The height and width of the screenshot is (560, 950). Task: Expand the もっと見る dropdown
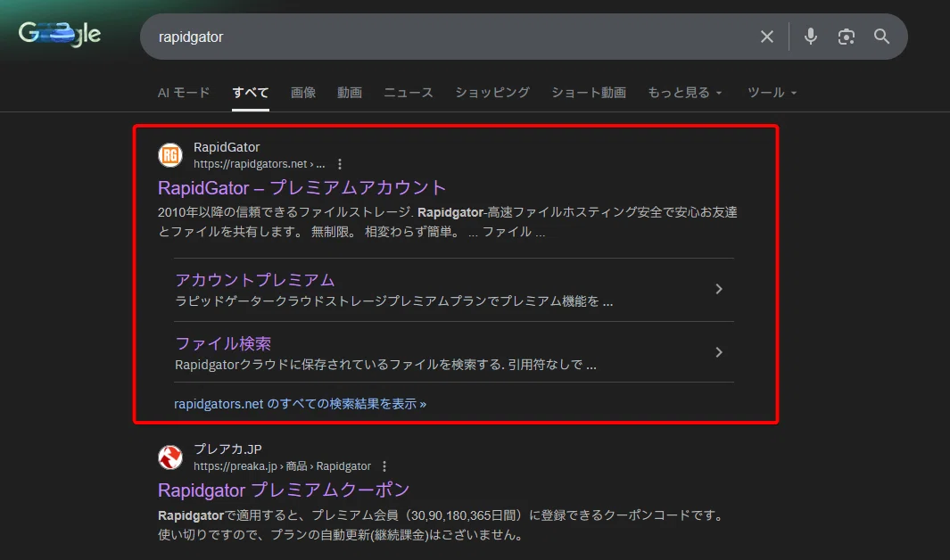coord(685,93)
